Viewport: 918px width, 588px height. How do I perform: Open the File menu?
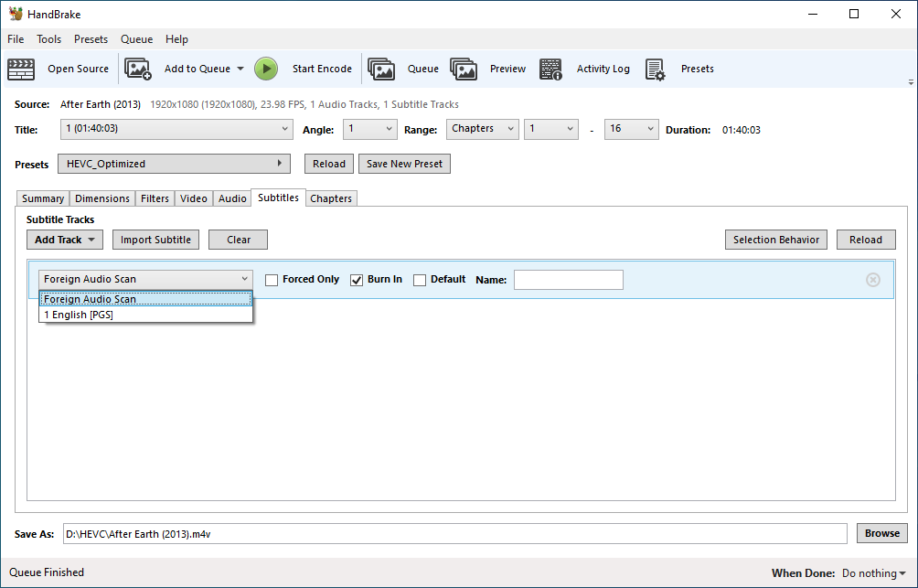click(x=16, y=39)
